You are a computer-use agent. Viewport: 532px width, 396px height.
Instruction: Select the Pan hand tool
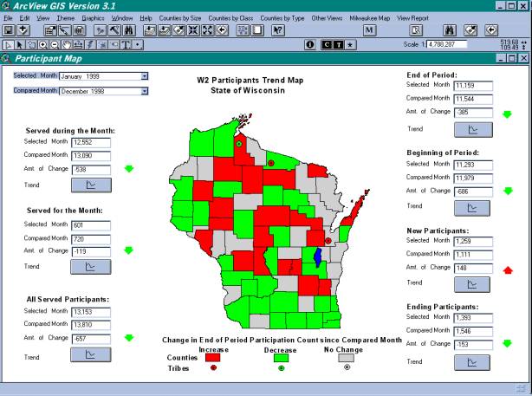pos(65,43)
